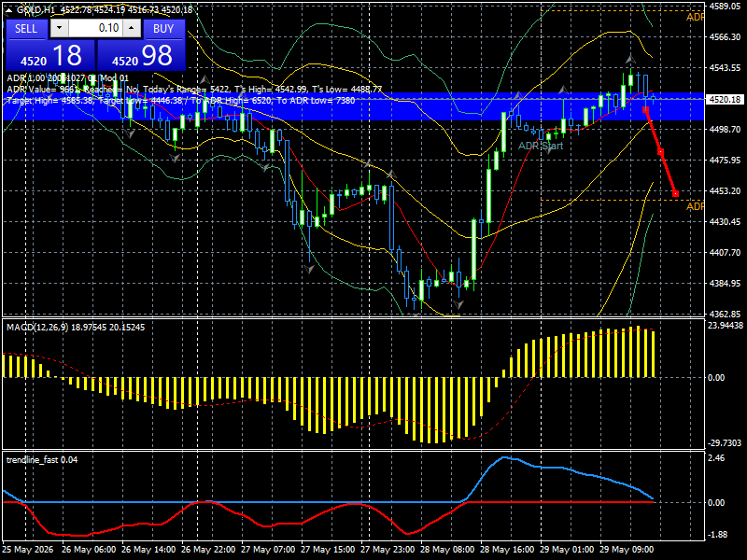Click the 29 May 01:00 time label
The height and width of the screenshot is (560, 747).
pyautogui.click(x=567, y=550)
